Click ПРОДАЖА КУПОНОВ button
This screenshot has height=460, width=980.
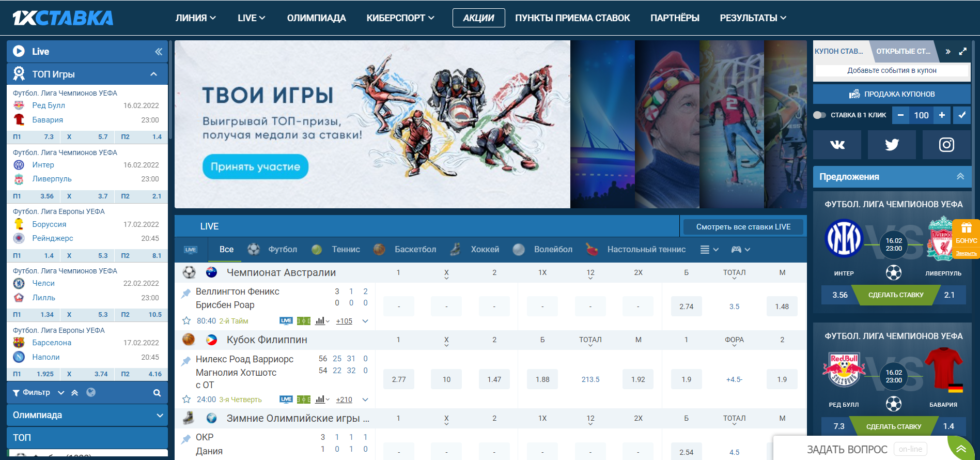pyautogui.click(x=892, y=94)
